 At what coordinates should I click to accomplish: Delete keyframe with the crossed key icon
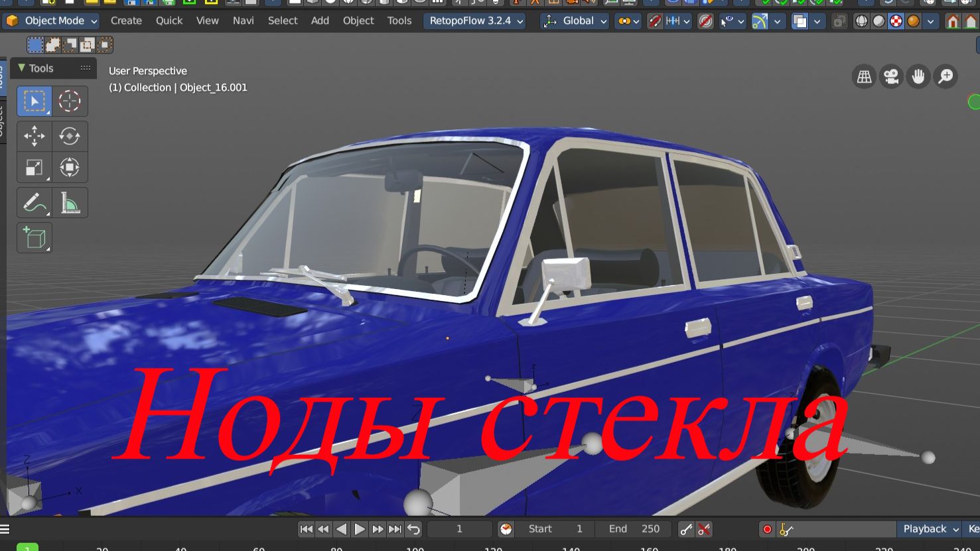click(x=704, y=529)
